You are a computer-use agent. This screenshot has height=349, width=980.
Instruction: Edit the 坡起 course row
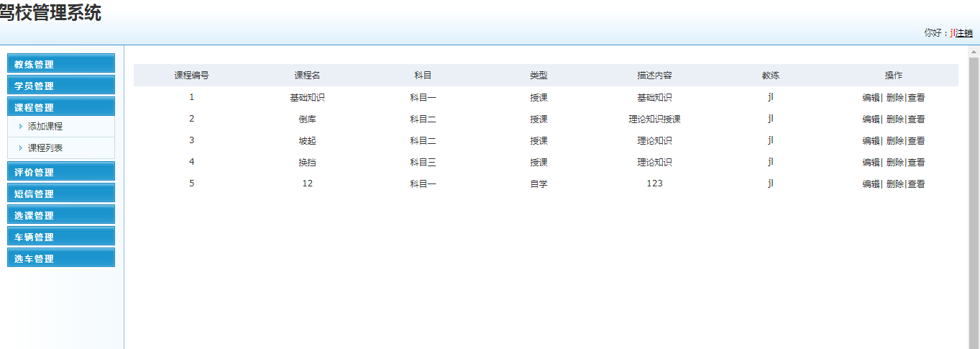tap(871, 141)
